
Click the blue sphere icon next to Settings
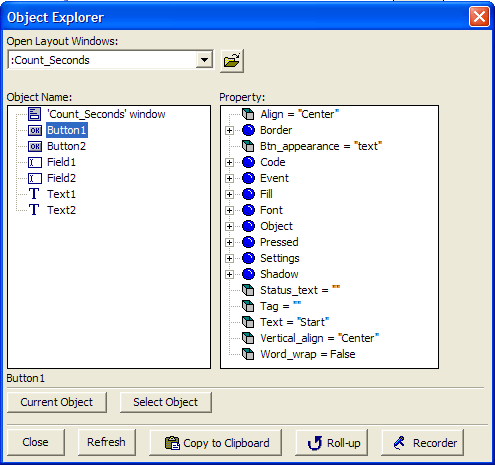pyautogui.click(x=248, y=258)
